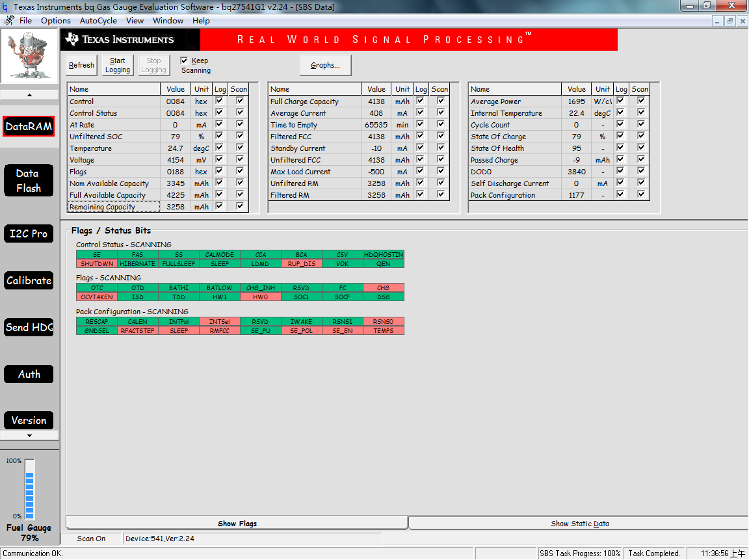
Task: Click the robot mascot image
Action: pyautogui.click(x=29, y=56)
